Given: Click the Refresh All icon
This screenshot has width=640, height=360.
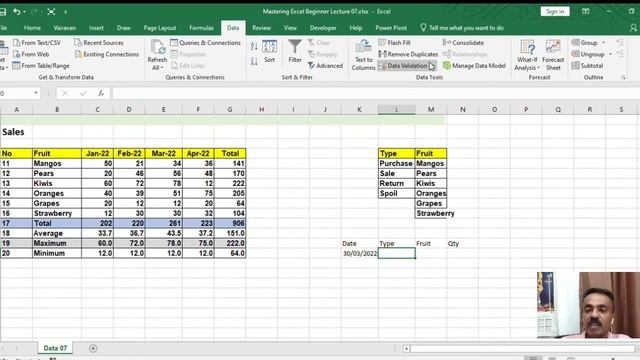Looking at the screenshot, I should tap(158, 47).
